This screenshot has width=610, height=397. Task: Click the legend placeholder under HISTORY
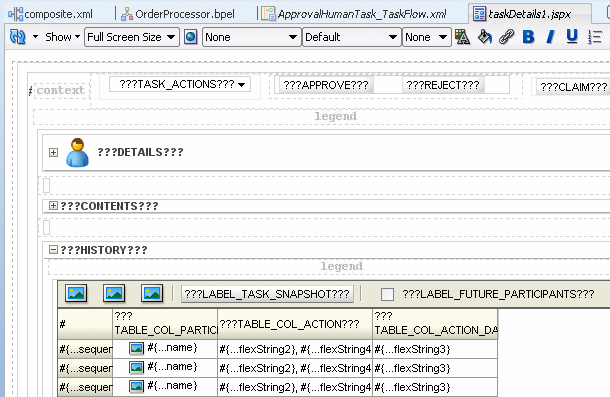pos(341,266)
